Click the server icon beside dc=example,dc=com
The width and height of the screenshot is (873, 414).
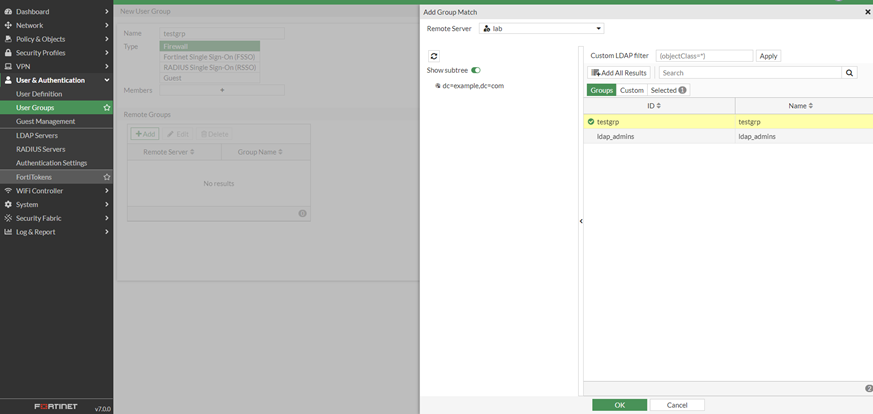click(x=438, y=86)
